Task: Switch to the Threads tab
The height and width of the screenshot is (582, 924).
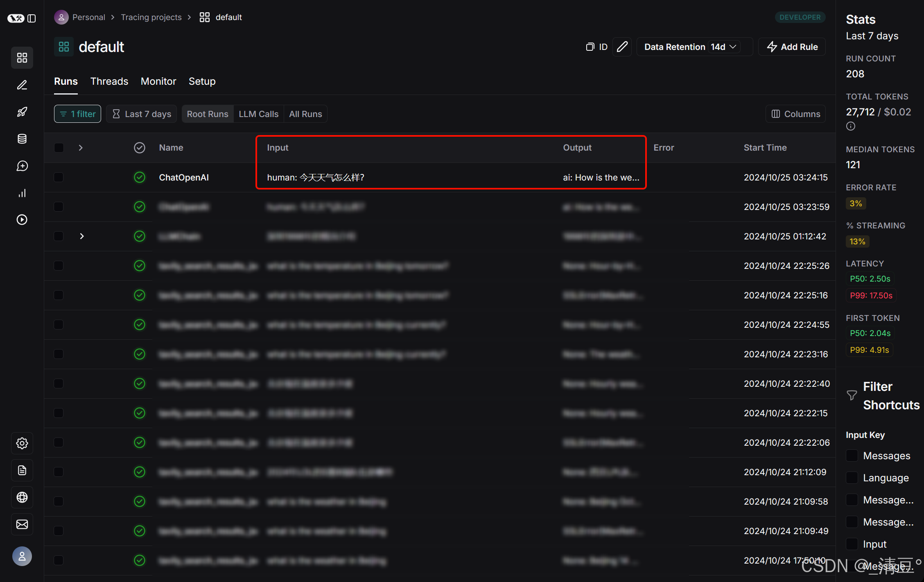Action: (109, 81)
